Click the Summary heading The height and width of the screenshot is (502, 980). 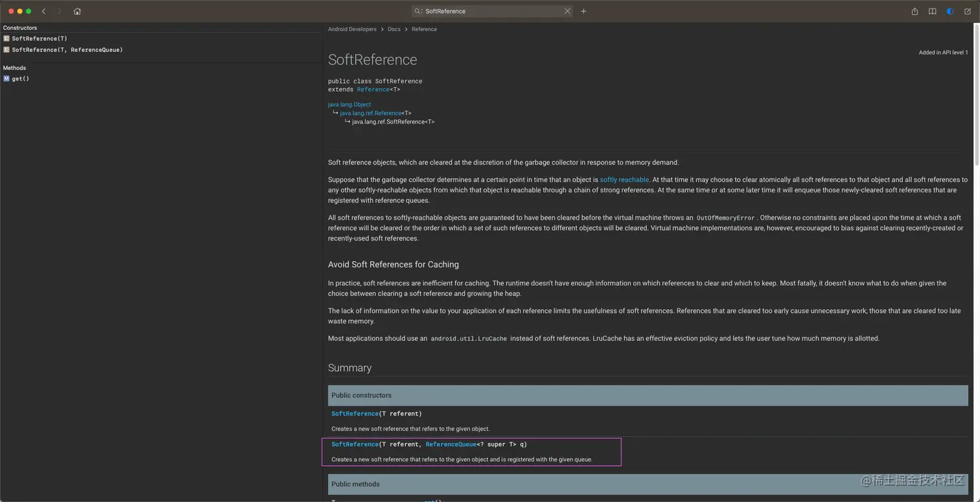coord(349,368)
